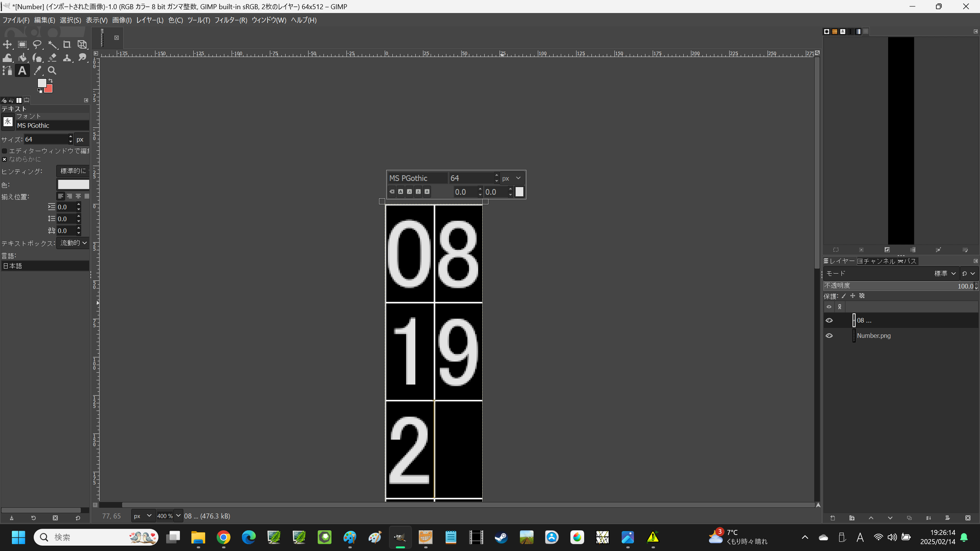Add a layer mask
This screenshot has height=551, width=980.
coord(947,518)
